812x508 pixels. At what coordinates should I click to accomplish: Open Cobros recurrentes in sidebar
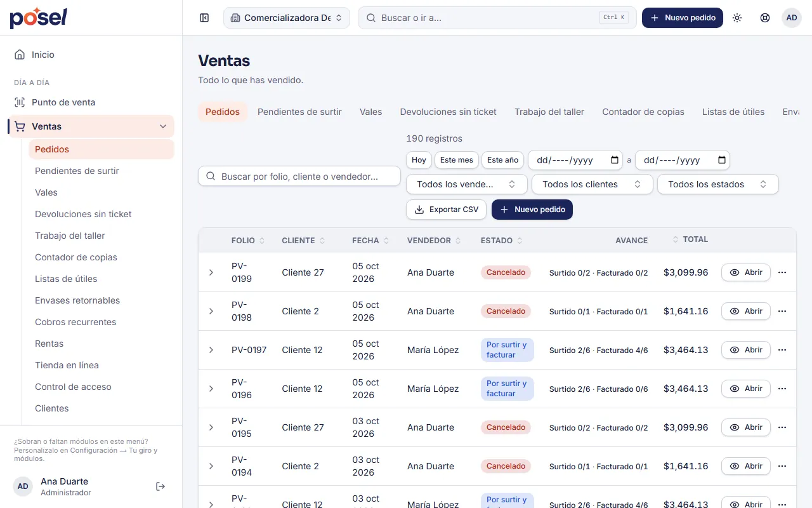(x=101, y=322)
